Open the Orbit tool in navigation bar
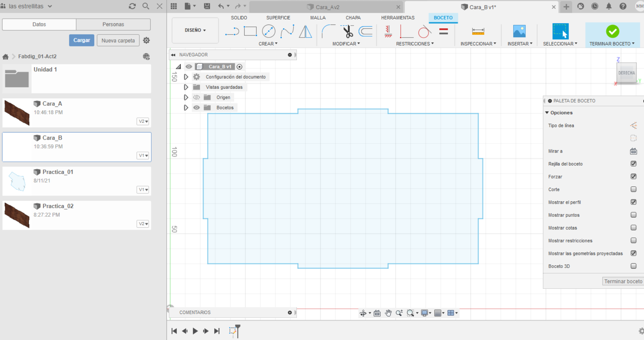The height and width of the screenshot is (340, 644). coord(363,313)
